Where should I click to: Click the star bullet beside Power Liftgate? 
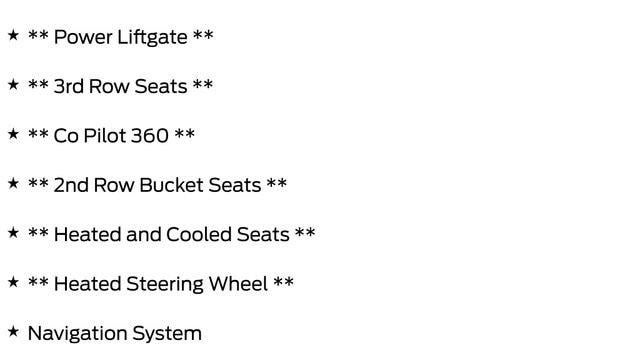(x=13, y=35)
